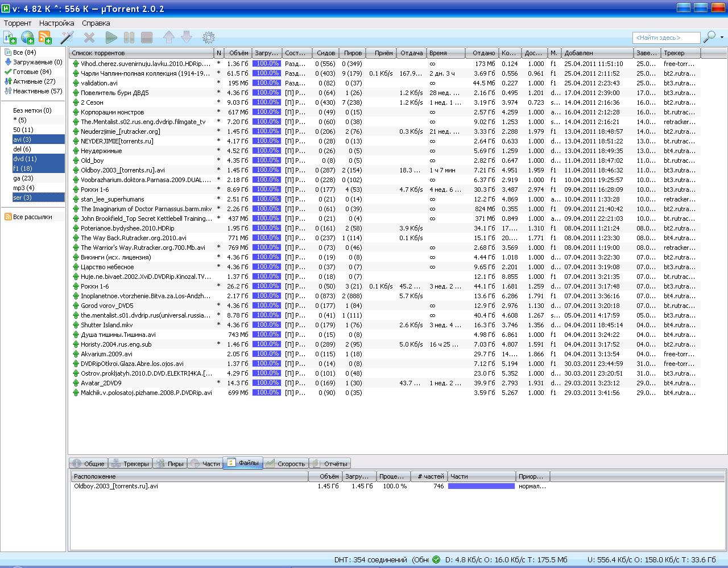Image resolution: width=728 pixels, height=568 pixels.
Task: Sort by the Отдано column header
Action: (483, 53)
